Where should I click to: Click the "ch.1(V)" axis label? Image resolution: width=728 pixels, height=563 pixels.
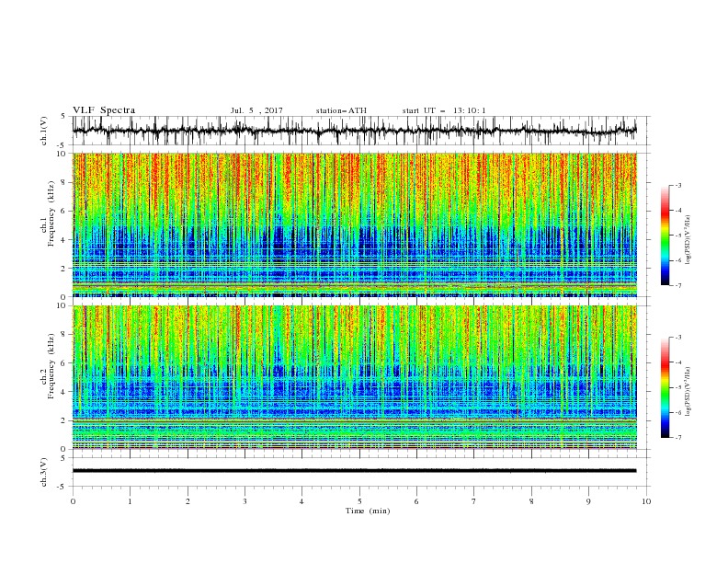coord(44,131)
